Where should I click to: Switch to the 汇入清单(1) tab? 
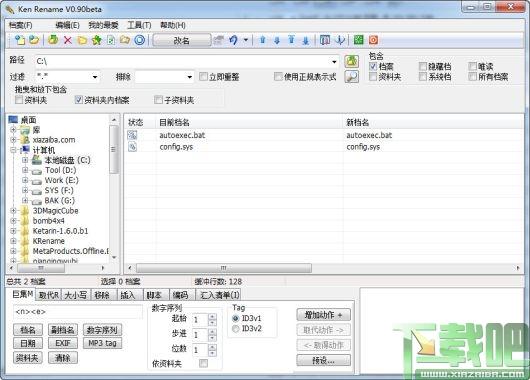pos(220,295)
